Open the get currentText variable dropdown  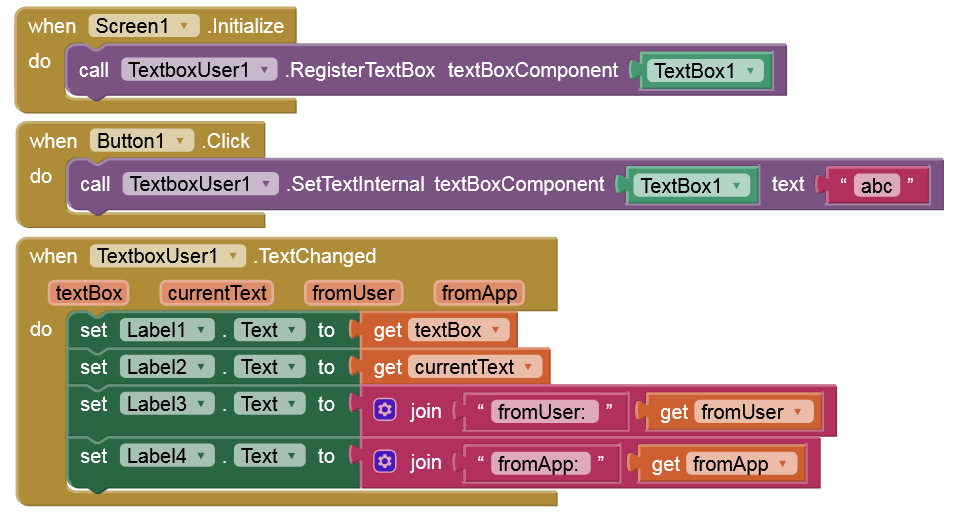click(x=528, y=367)
